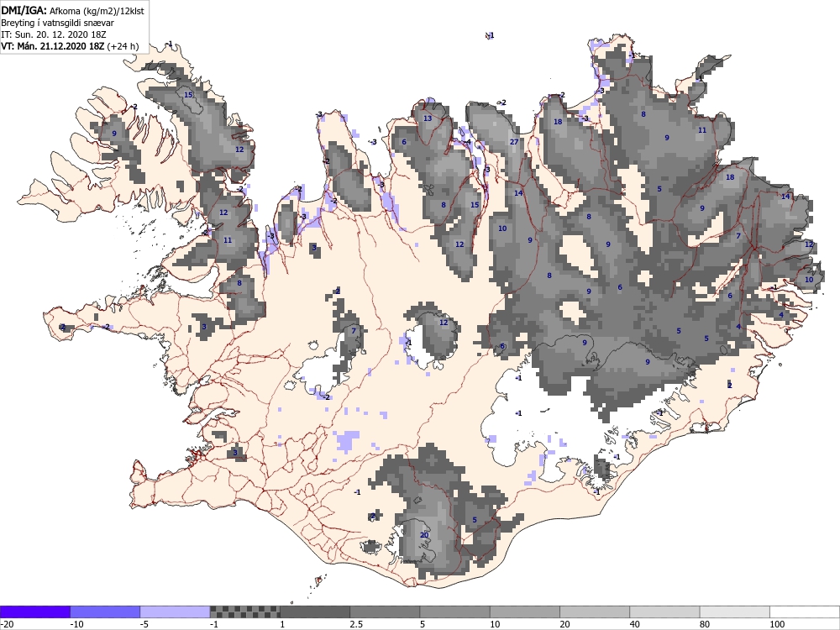Image resolution: width=840 pixels, height=630 pixels.
Task: Click the map value '27'
Action: coord(514,142)
